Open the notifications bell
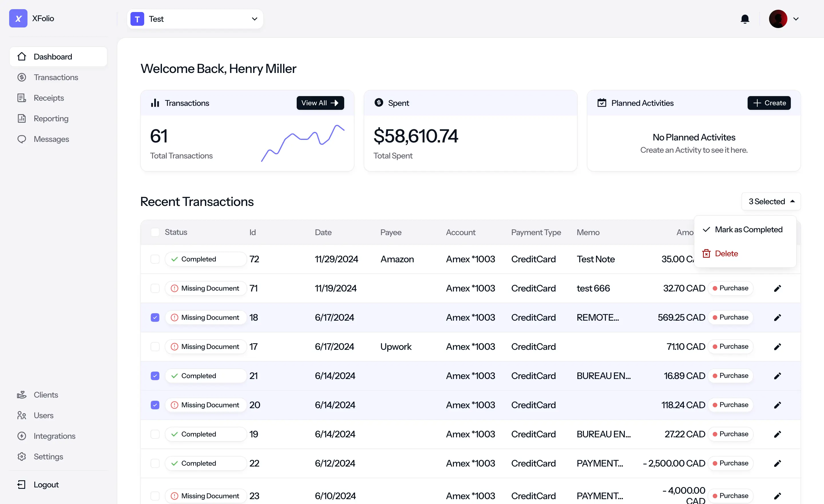The width and height of the screenshot is (824, 504). pos(745,19)
